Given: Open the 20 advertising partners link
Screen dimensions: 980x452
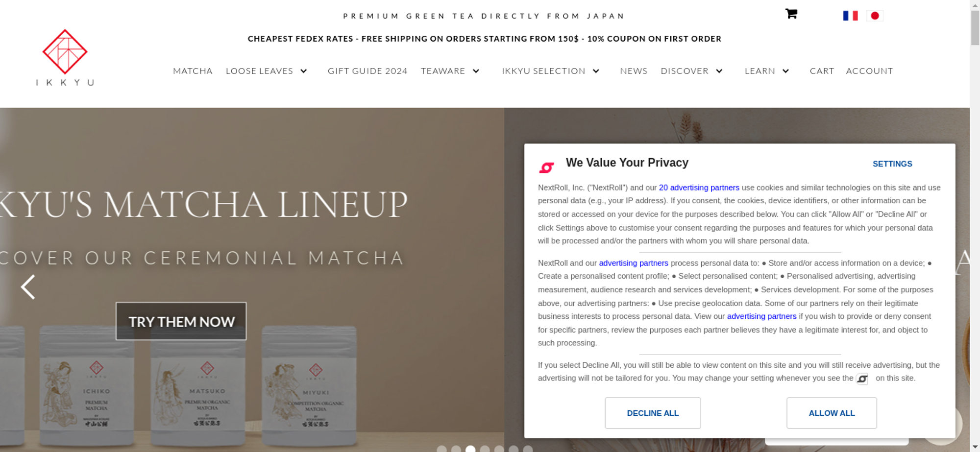Looking at the screenshot, I should (699, 188).
